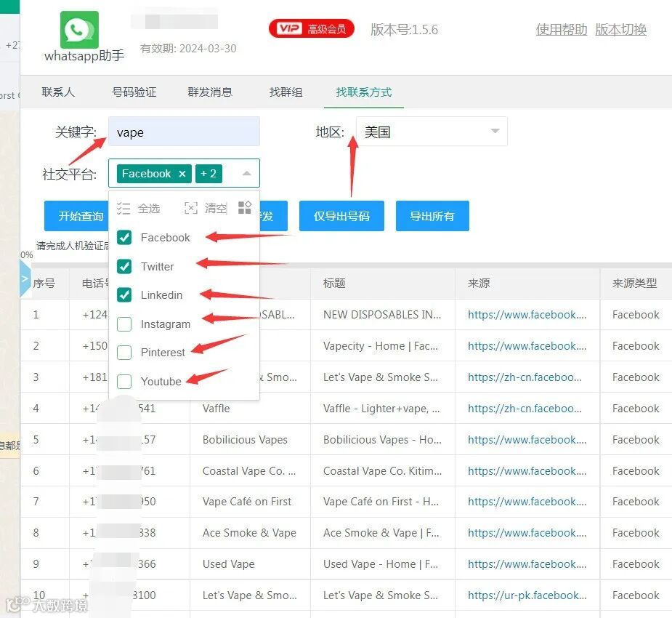Viewport: 672px width, 618px height.
Task: Check the Instagram checkbox
Action: [x=124, y=324]
